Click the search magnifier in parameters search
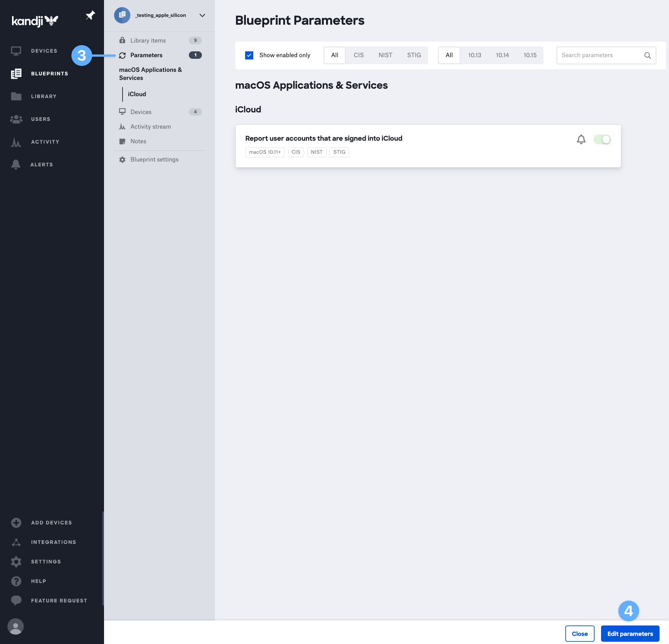The height and width of the screenshot is (644, 669). [x=648, y=55]
